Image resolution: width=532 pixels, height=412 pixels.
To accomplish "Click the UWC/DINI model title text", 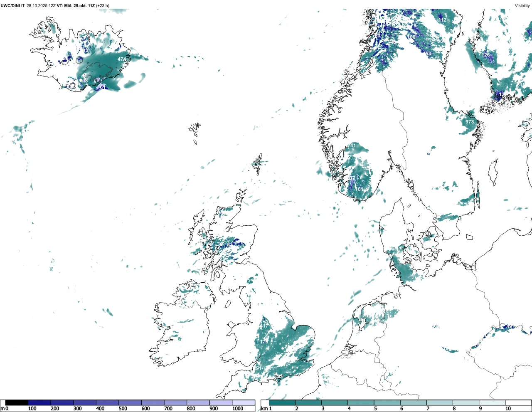I will pyautogui.click(x=10, y=5).
